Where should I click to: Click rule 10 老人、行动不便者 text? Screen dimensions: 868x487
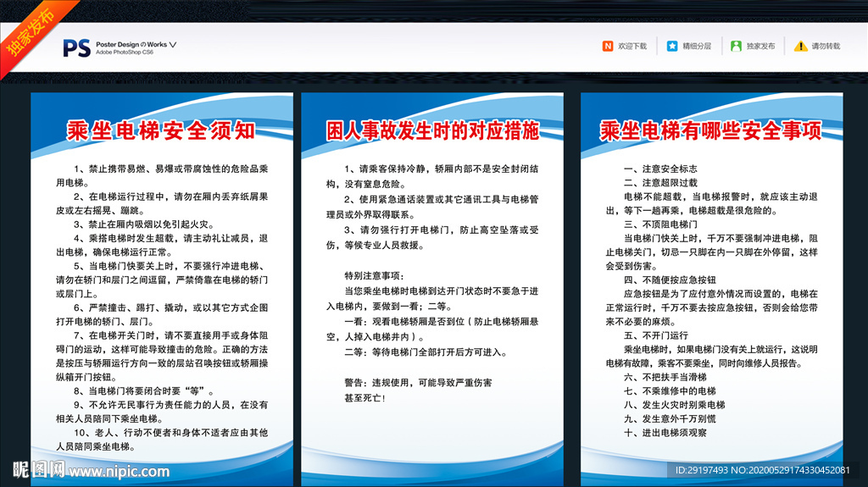pos(162,440)
